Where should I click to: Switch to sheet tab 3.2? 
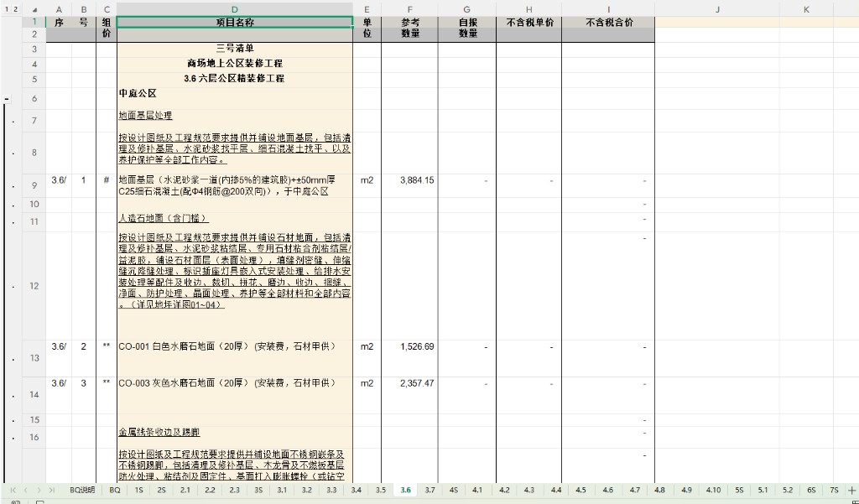tap(307, 490)
